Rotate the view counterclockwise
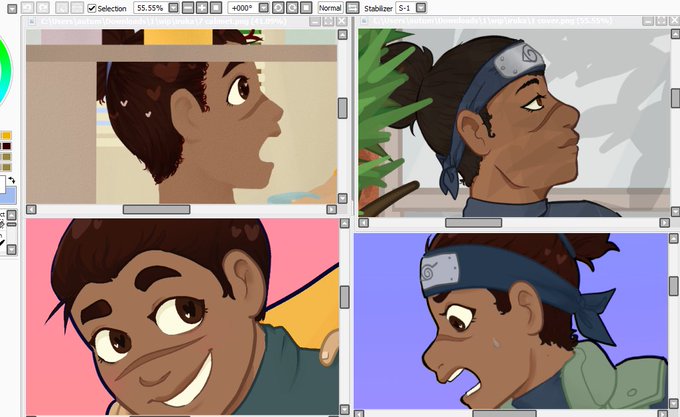The height and width of the screenshot is (417, 680). pyautogui.click(x=278, y=8)
